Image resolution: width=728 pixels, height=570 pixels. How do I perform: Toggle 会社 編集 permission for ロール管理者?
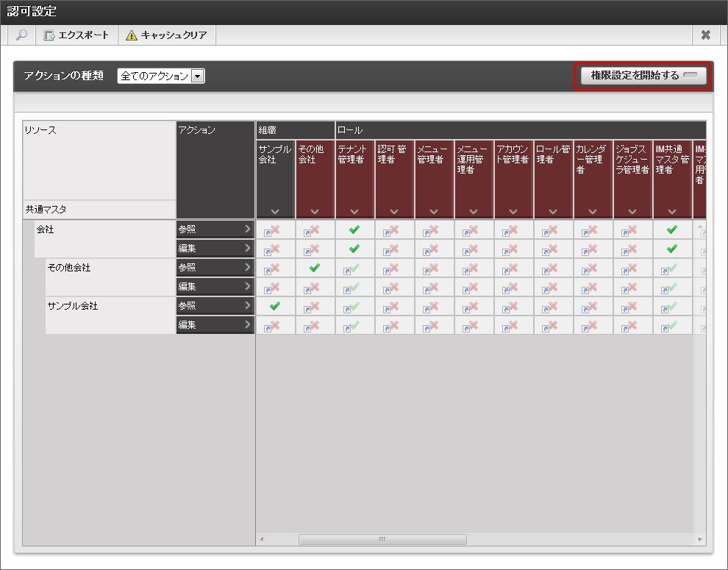(x=553, y=249)
